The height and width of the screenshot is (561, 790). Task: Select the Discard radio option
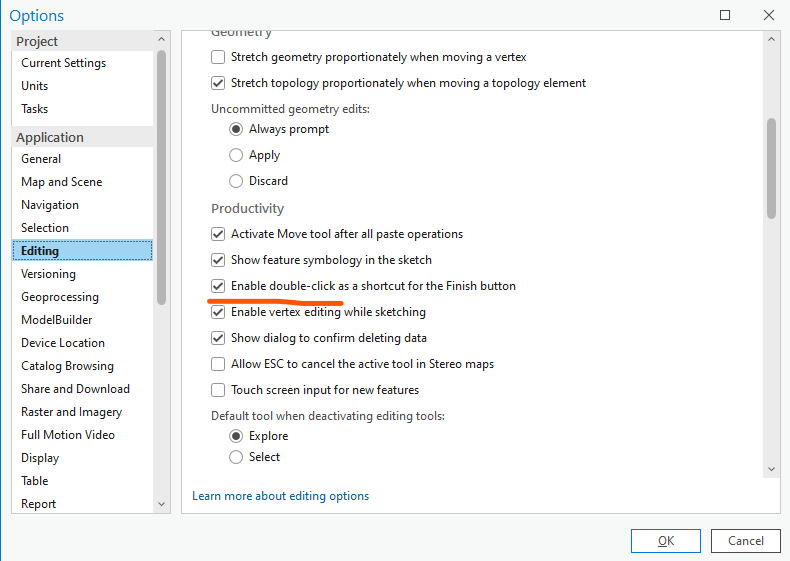236,181
